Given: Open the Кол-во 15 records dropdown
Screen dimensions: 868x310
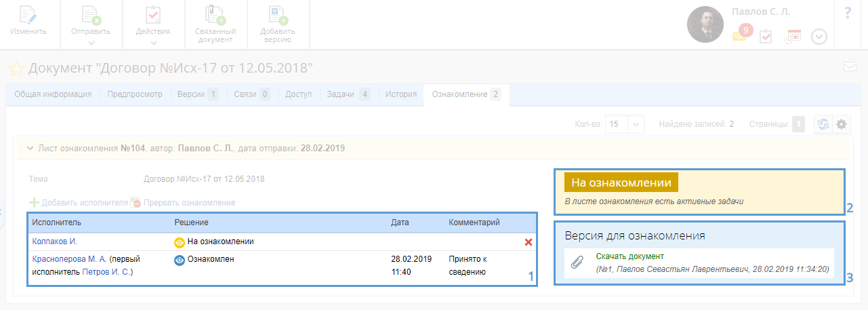Looking at the screenshot, I should click(625, 124).
